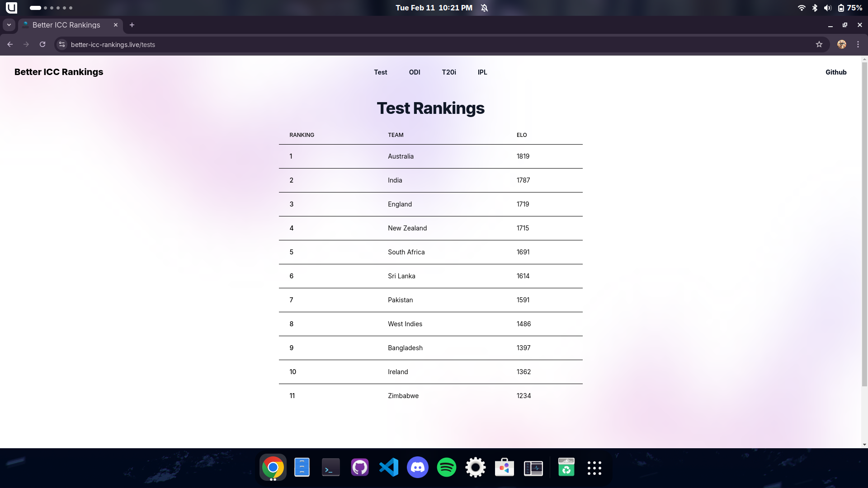Go back in browser history

coord(10,44)
